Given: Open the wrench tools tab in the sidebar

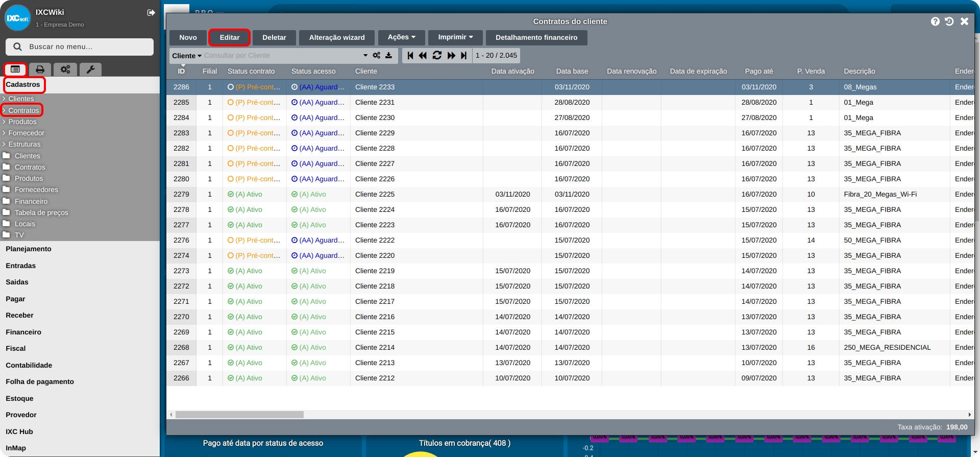Looking at the screenshot, I should pyautogui.click(x=90, y=69).
